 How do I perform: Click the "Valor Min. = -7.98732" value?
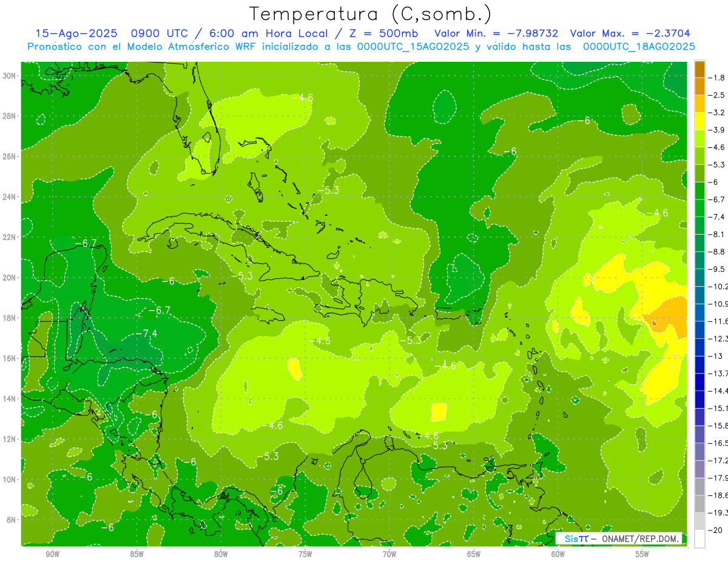click(496, 33)
